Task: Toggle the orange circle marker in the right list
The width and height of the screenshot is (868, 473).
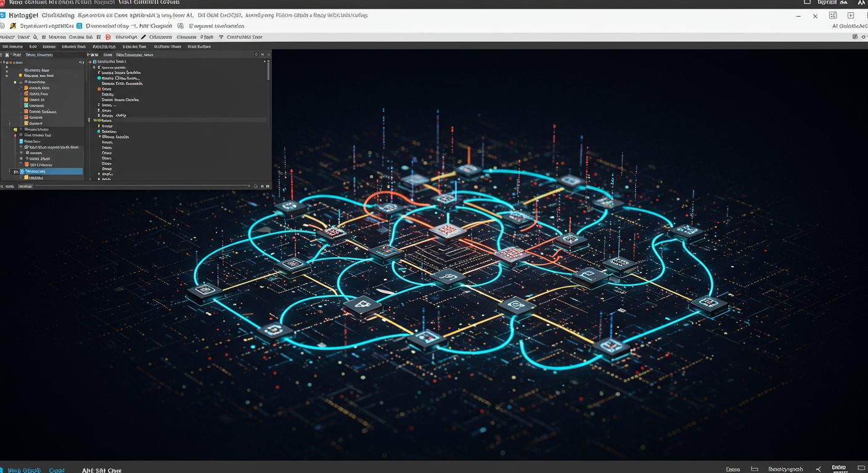Action: point(99,89)
